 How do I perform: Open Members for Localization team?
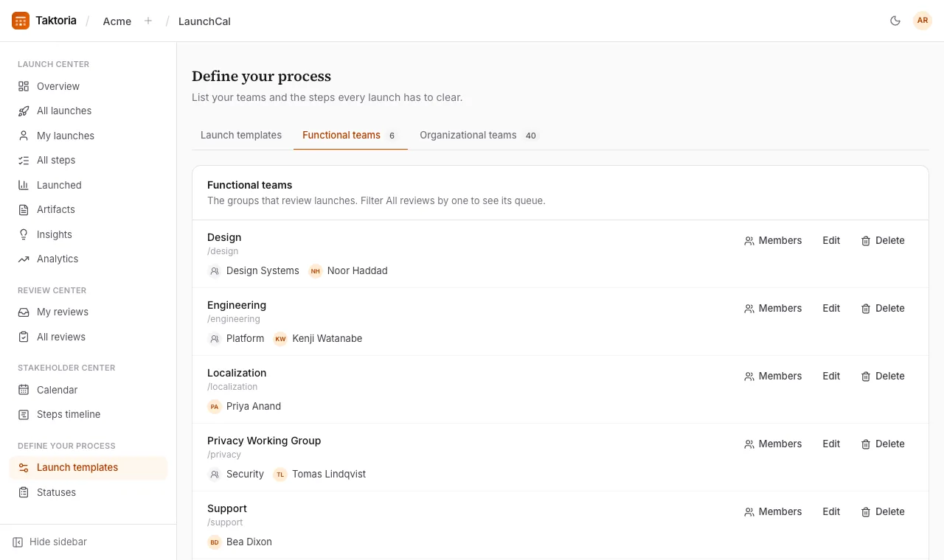tap(773, 376)
